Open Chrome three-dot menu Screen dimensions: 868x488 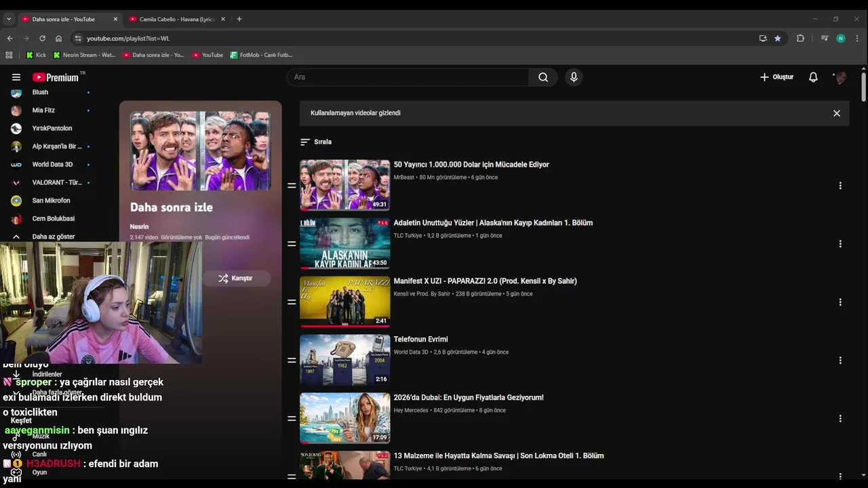click(x=857, y=39)
